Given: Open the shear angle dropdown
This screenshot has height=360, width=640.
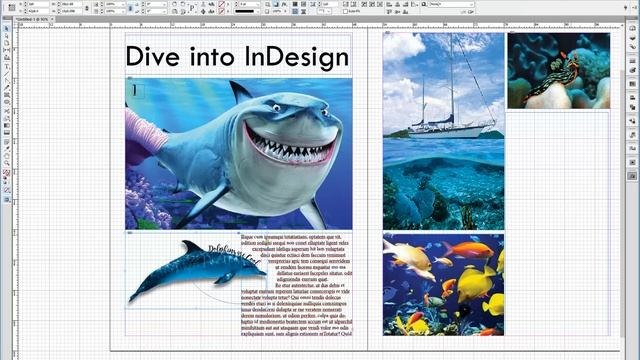Looking at the screenshot, I should 164,11.
